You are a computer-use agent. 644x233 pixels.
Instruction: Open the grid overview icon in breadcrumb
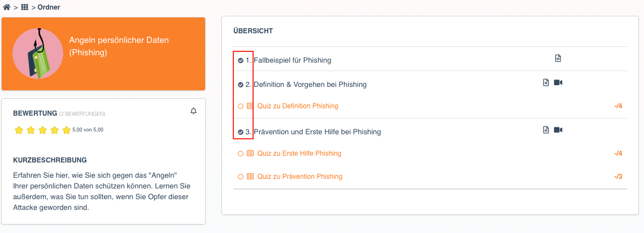25,7
